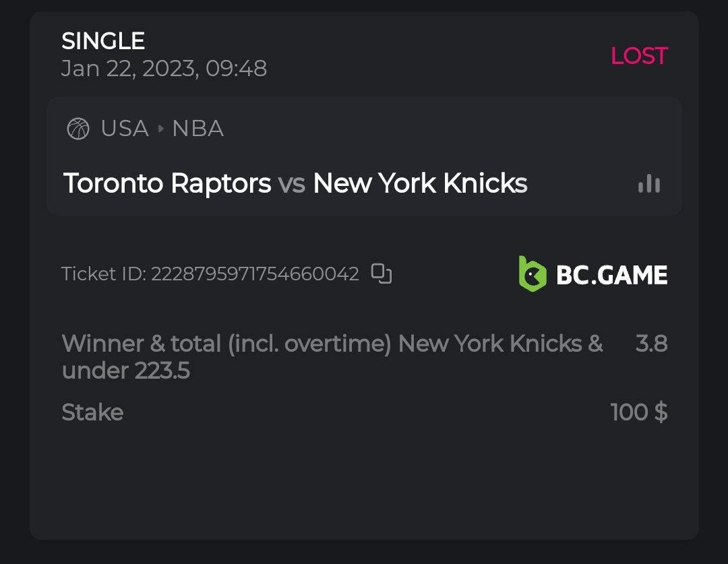Click the vs text between teams
The height and width of the screenshot is (564, 728).
(x=292, y=183)
